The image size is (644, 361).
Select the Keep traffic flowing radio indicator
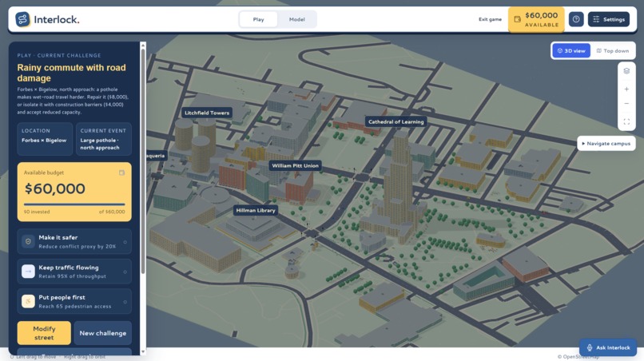tap(125, 272)
